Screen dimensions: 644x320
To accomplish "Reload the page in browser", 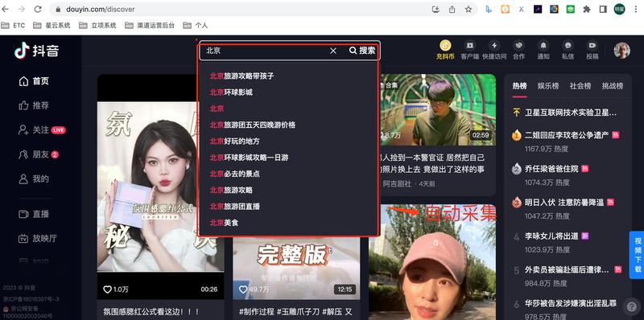I will pyautogui.click(x=38, y=9).
